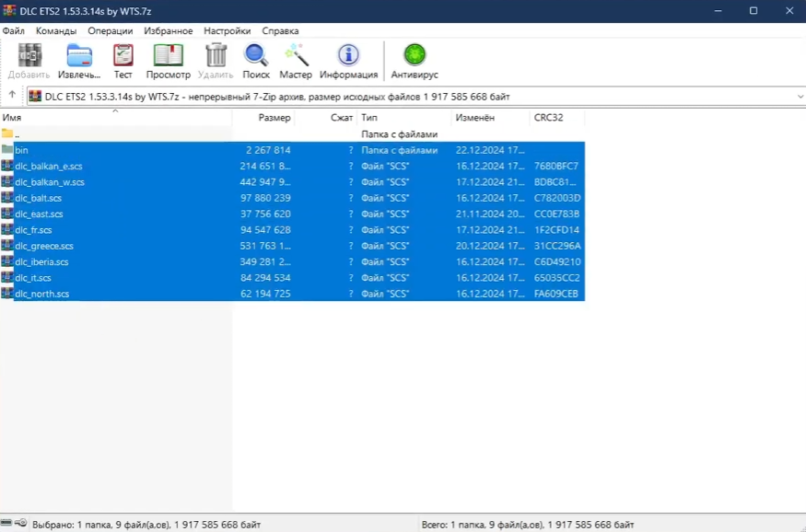Run the Тест archive check icon
This screenshot has height=532, width=806.
123,55
